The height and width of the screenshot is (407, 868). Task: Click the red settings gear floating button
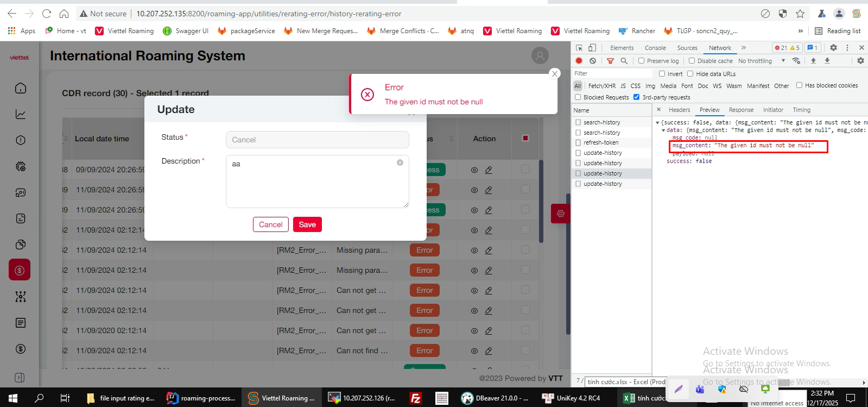tap(560, 214)
